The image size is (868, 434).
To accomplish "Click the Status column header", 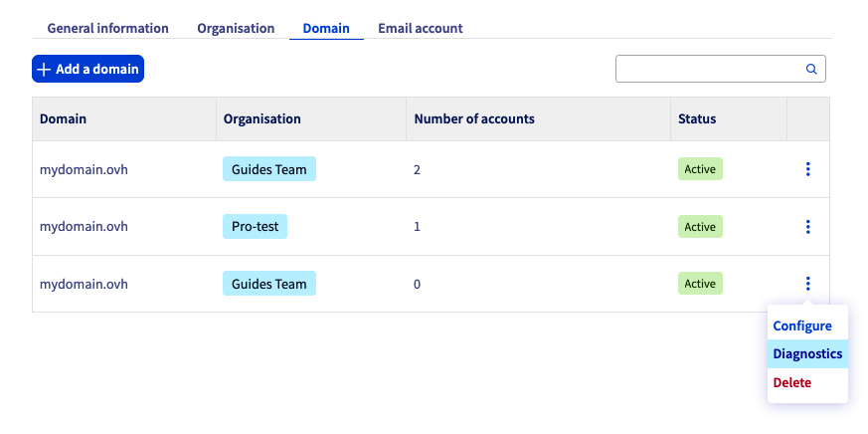I will click(697, 118).
